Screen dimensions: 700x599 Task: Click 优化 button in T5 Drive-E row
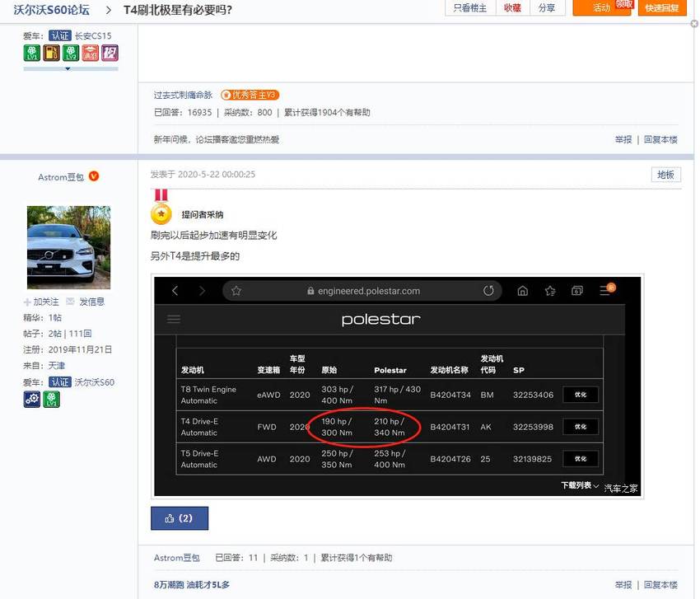click(581, 459)
